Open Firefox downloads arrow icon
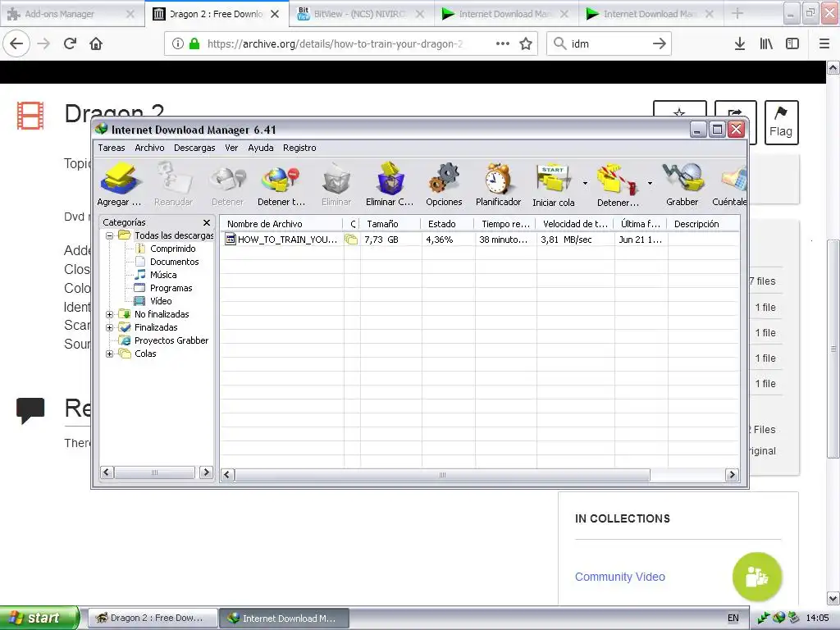The width and height of the screenshot is (840, 630). [x=740, y=43]
